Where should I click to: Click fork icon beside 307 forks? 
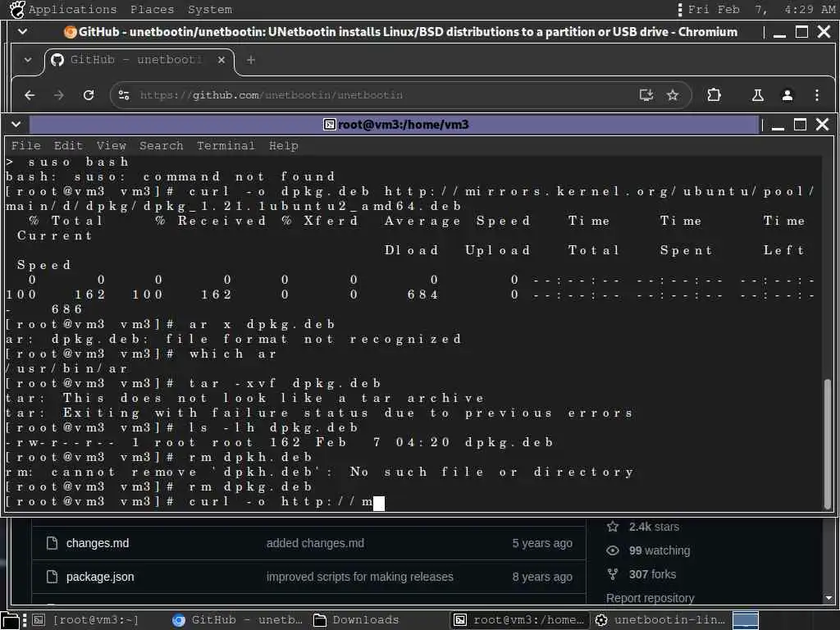(613, 574)
